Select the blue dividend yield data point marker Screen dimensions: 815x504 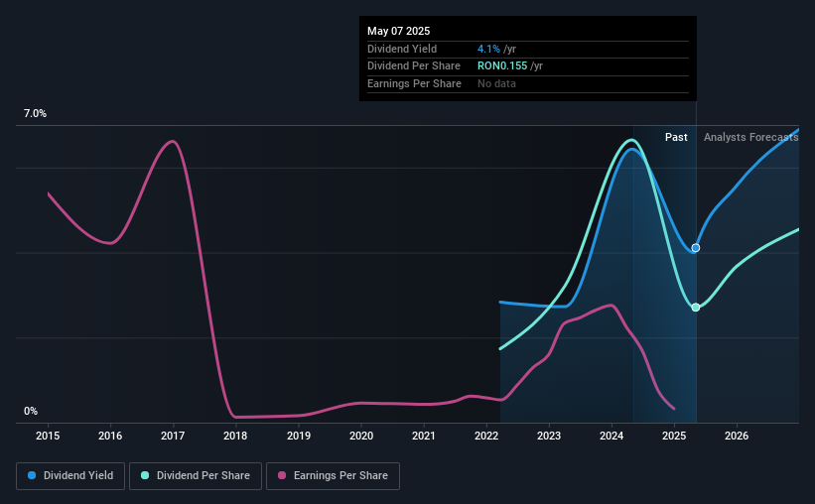696,248
